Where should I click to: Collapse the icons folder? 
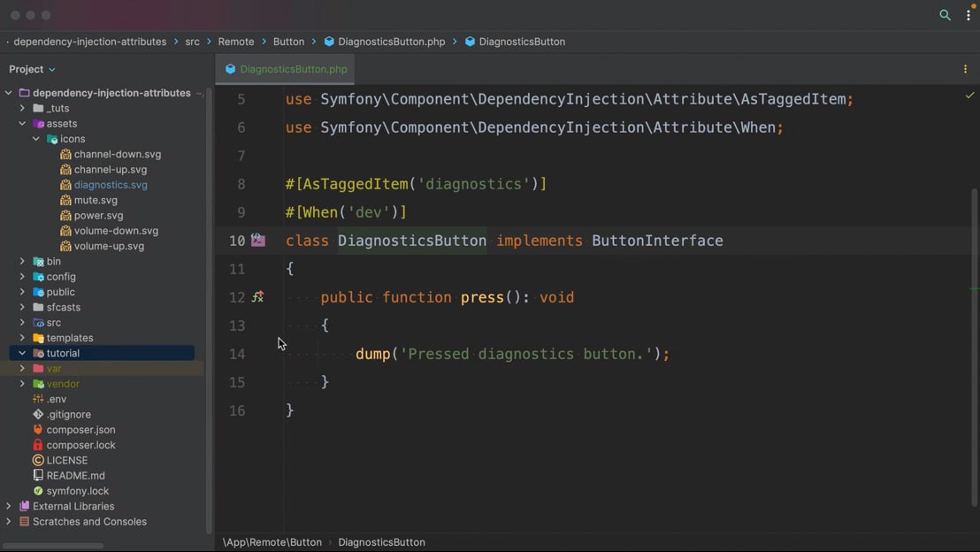tap(36, 139)
